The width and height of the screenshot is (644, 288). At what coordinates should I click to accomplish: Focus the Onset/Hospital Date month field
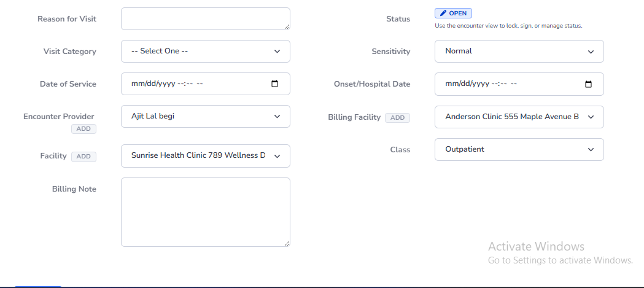pos(451,84)
